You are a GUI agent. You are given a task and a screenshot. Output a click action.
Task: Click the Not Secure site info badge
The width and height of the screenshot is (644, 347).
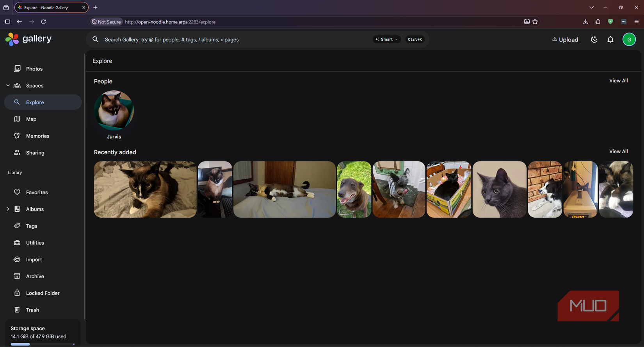pos(106,22)
